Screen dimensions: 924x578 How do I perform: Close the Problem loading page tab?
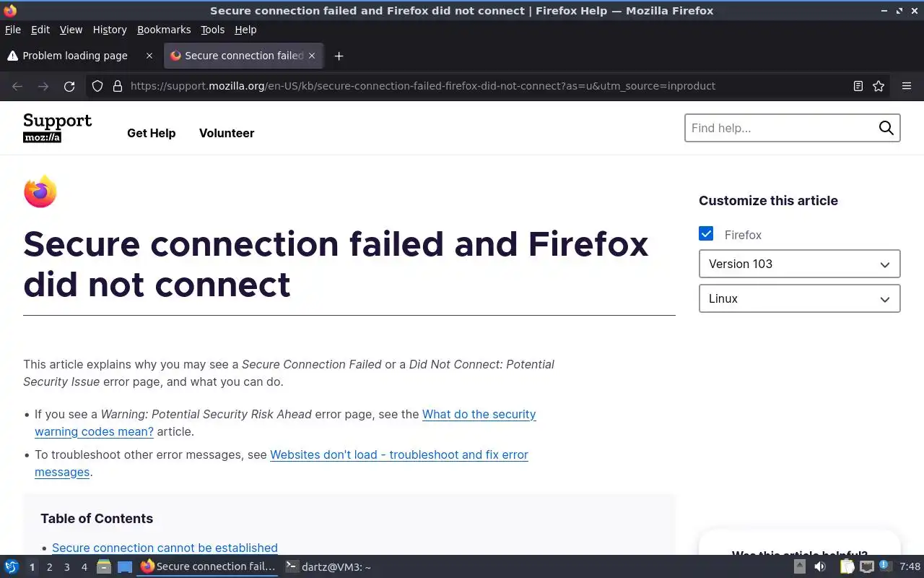149,56
